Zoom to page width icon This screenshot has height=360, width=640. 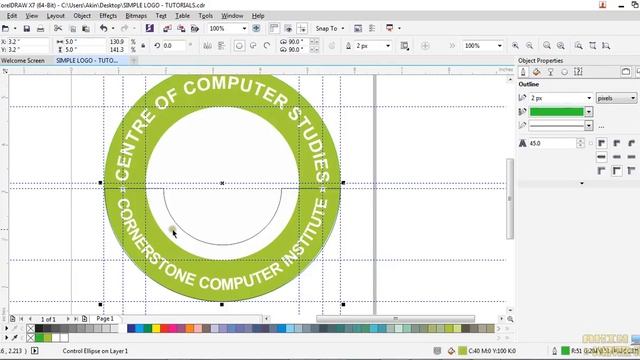pyautogui.click(x=592, y=46)
